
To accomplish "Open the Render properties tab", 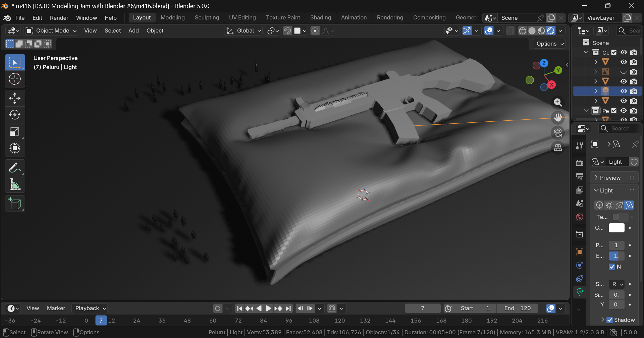I will click(580, 163).
